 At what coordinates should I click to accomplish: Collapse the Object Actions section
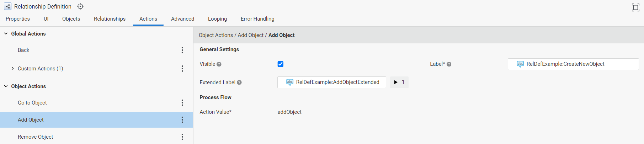pyautogui.click(x=6, y=86)
